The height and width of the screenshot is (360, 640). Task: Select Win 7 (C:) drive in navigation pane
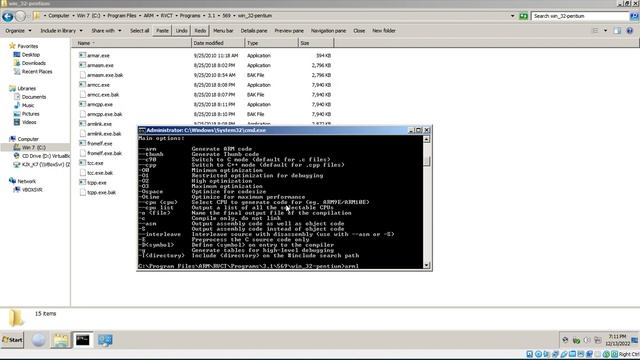33,148
